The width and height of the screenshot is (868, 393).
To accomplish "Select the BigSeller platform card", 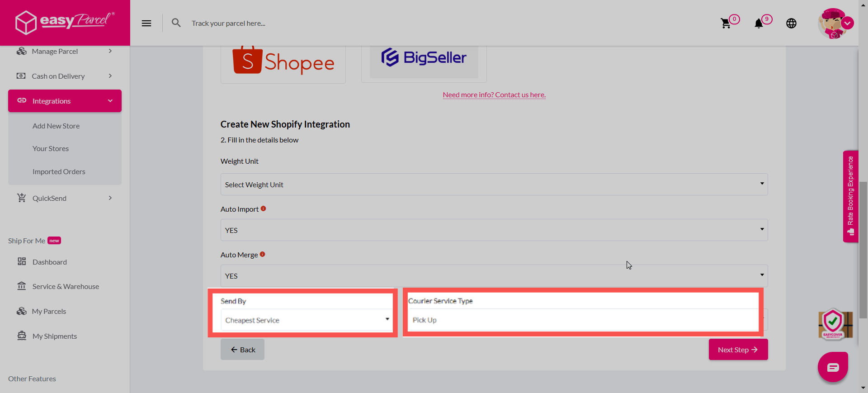I will (x=424, y=63).
